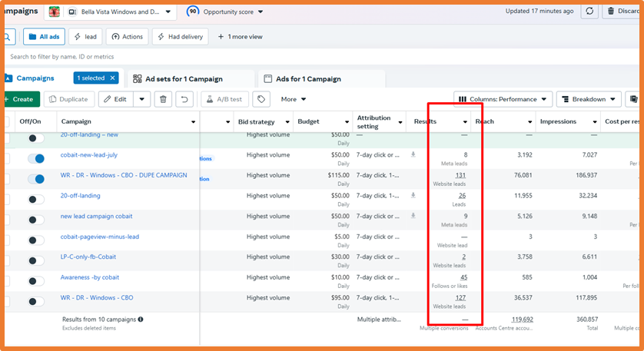Enable the WR - DR - Windows - CBO switch
The height and width of the screenshot is (351, 644).
coord(36,301)
